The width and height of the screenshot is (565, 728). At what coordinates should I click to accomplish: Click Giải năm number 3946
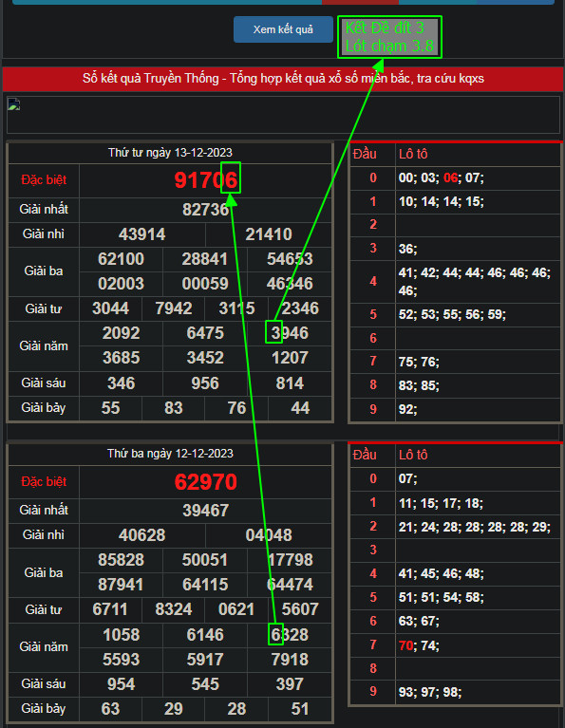(x=290, y=333)
